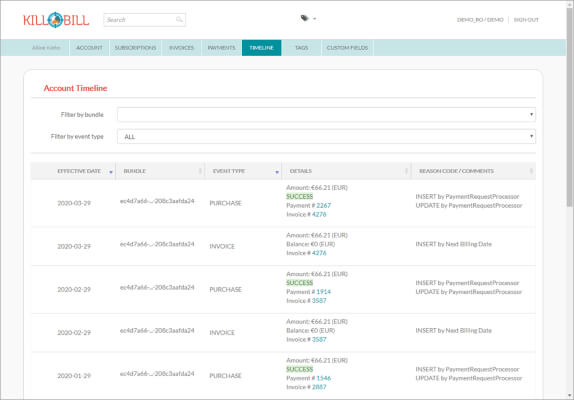Open the DEMO_BO / DEMO tenant link
Viewport: 574px width, 400px height.
pyautogui.click(x=480, y=20)
